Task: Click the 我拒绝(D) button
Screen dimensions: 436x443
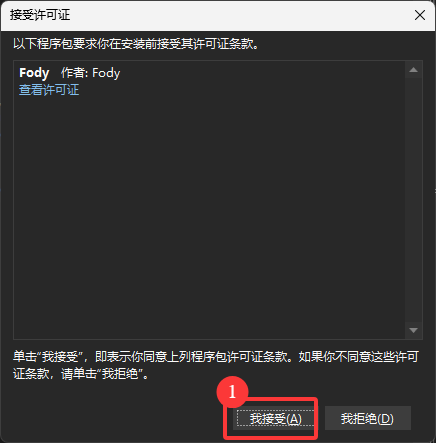Action: 367,419
